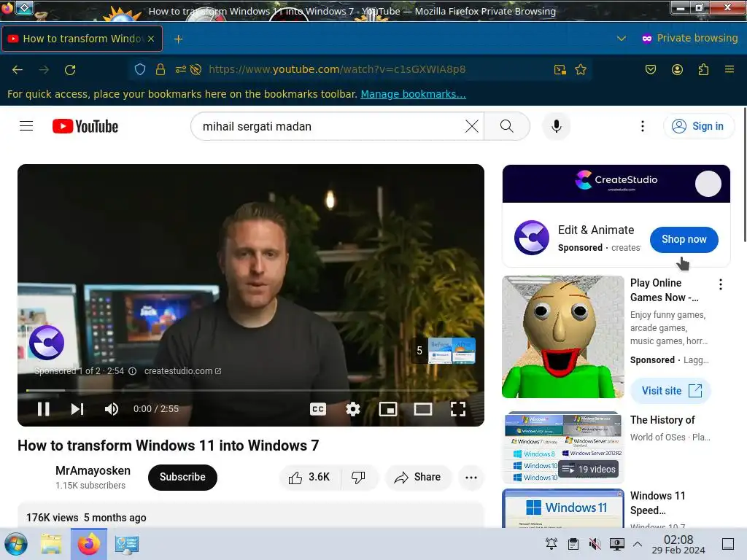Expand hidden system tray icons arrow
Screen dimensions: 747x560
click(x=638, y=544)
